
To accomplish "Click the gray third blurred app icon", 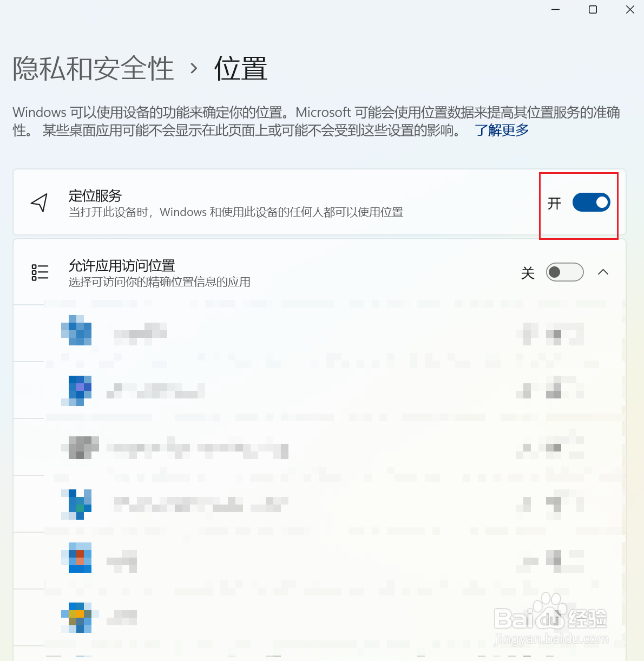I will [80, 447].
